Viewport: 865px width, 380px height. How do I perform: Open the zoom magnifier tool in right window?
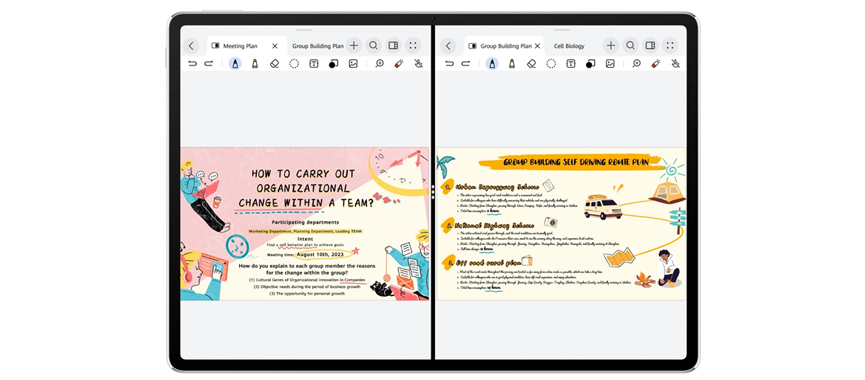(637, 63)
